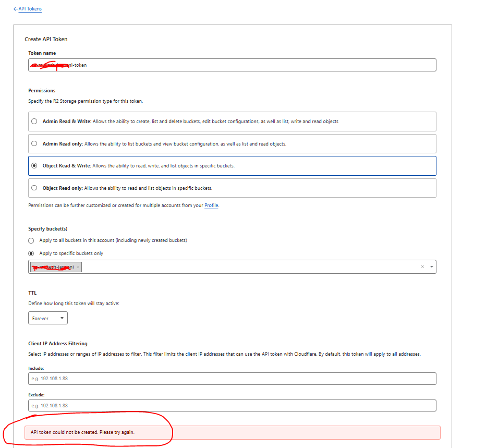This screenshot has height=448, width=486.
Task: Click inside the bucket selection box
Action: (250, 267)
